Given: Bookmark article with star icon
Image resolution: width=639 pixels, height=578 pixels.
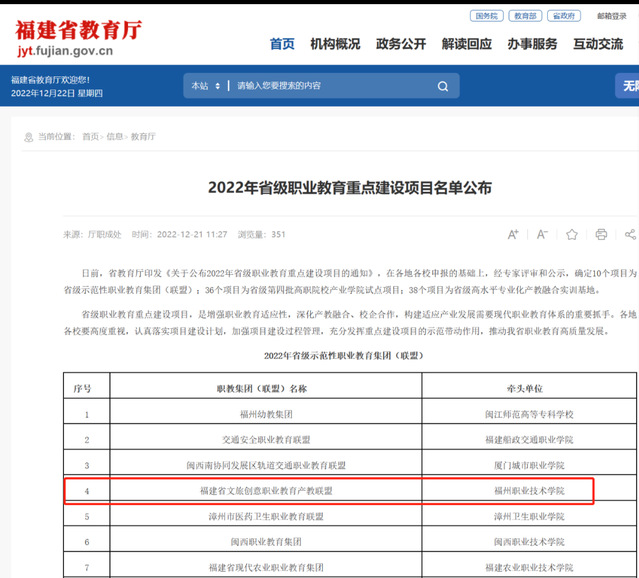Looking at the screenshot, I should (x=572, y=234).
